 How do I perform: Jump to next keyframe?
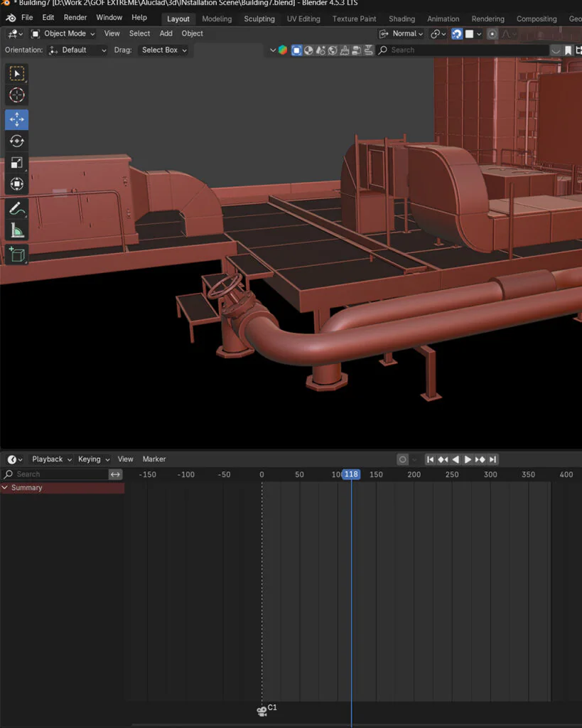(480, 460)
